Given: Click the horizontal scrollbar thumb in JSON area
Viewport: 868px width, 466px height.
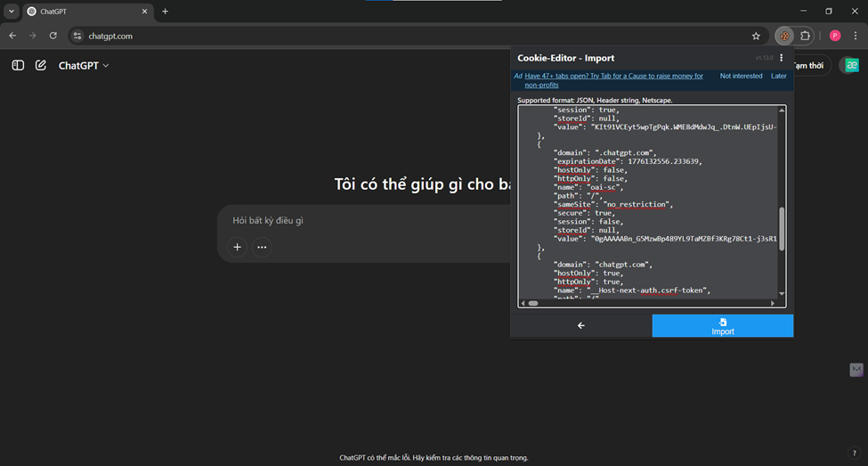Looking at the screenshot, I should (x=533, y=303).
